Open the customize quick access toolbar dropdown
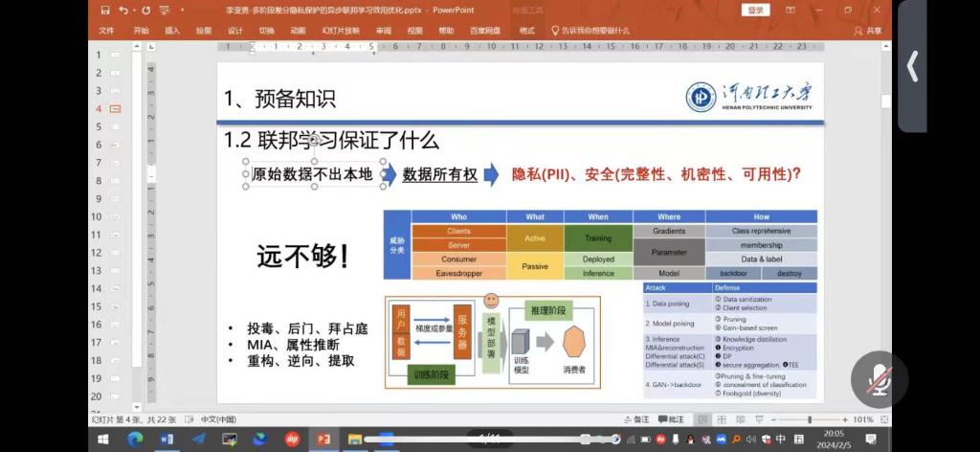 [x=183, y=11]
